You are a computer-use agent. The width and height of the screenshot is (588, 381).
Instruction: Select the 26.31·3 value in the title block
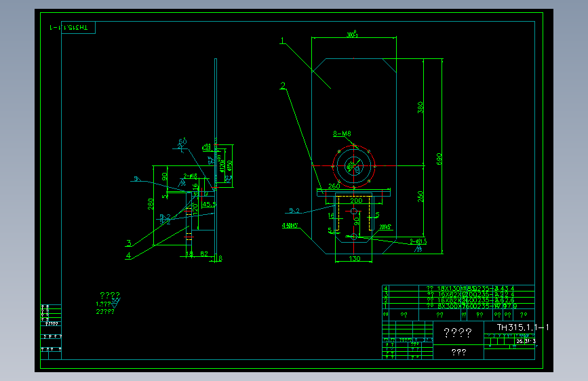coord(526,341)
